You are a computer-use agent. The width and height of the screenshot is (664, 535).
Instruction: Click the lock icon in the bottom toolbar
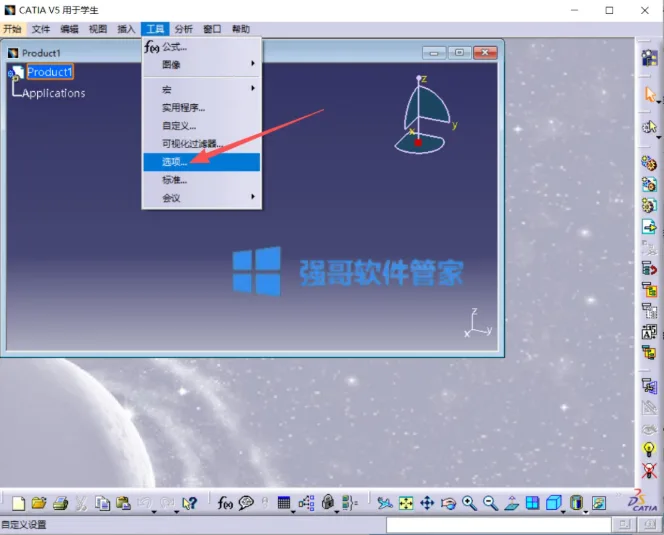327,503
